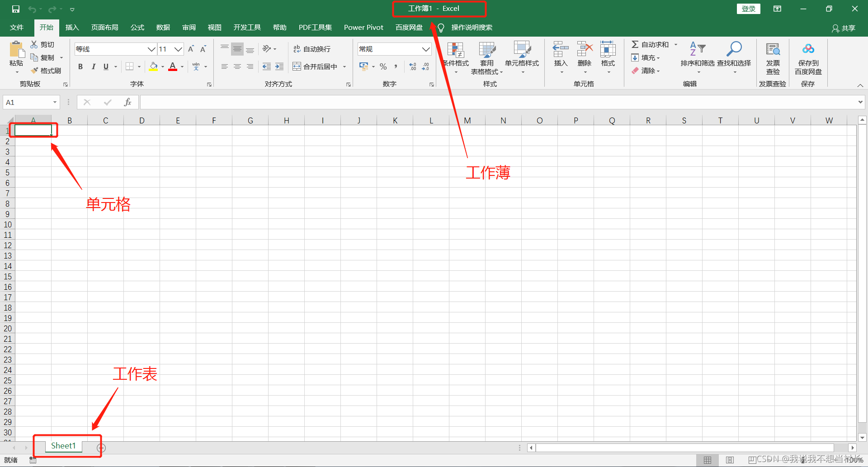Open Sort and Filter icon
This screenshot has width=868, height=467.
coord(698,49)
